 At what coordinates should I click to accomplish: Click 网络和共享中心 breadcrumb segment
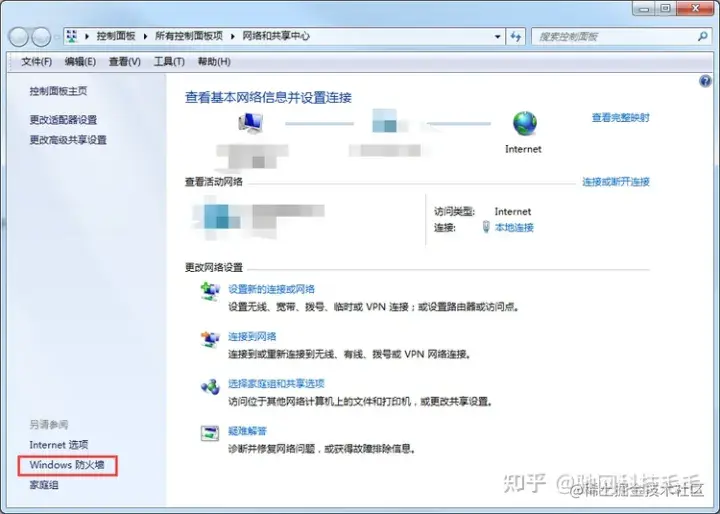(x=276, y=36)
